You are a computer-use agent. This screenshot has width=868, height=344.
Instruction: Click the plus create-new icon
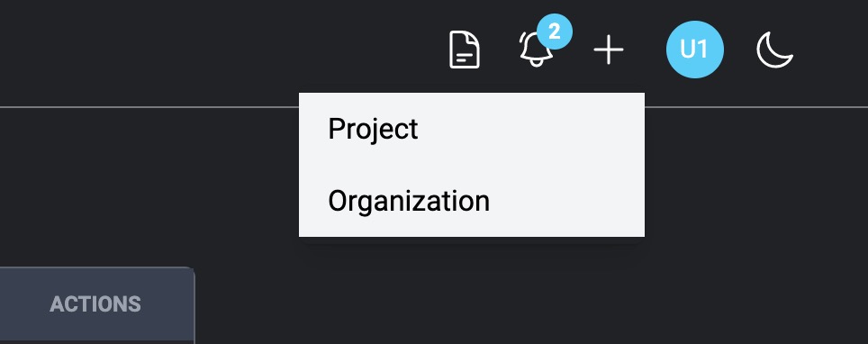pos(609,50)
